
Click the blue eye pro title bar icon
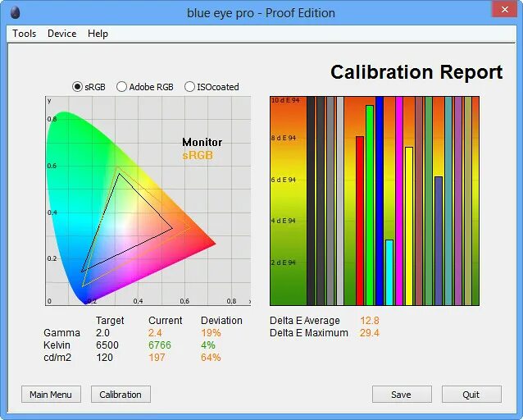[16, 12]
